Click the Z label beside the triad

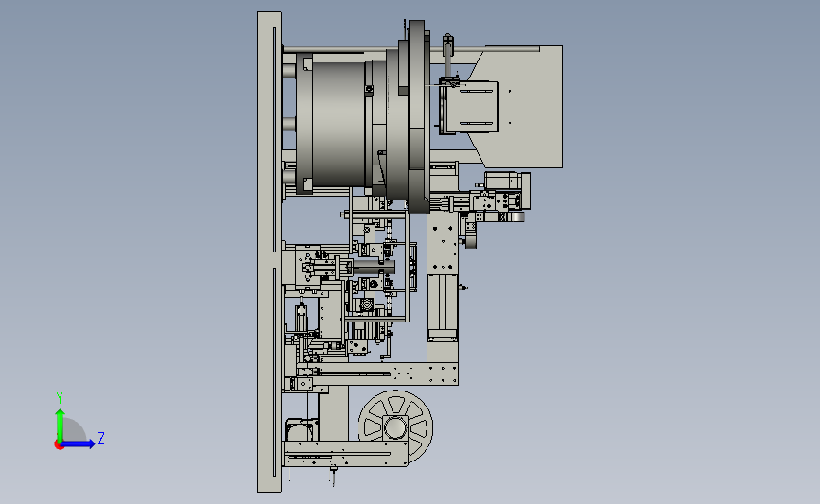[101, 438]
